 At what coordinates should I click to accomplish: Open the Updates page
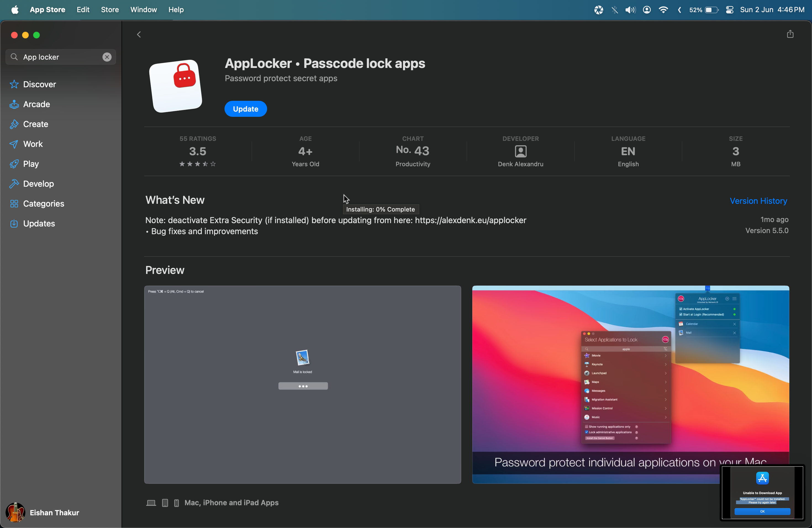coord(39,223)
